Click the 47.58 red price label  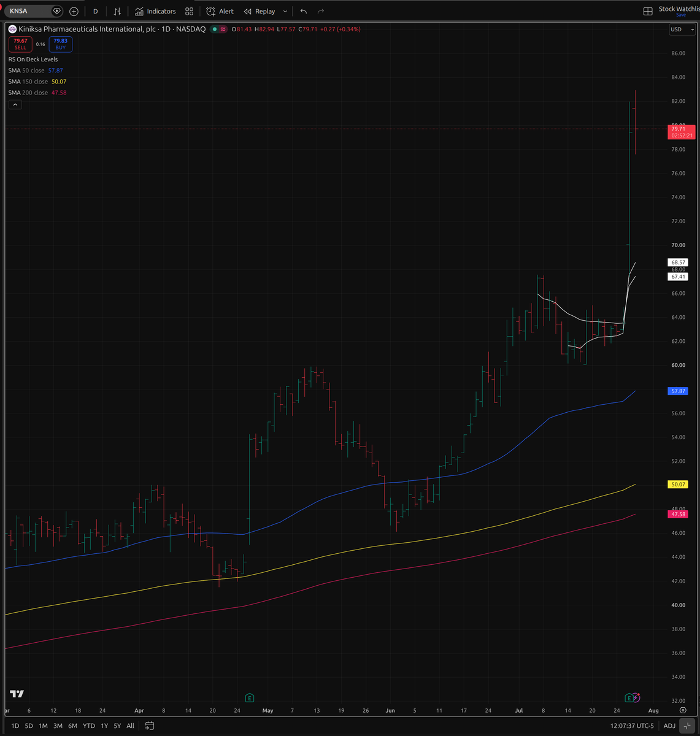click(679, 514)
